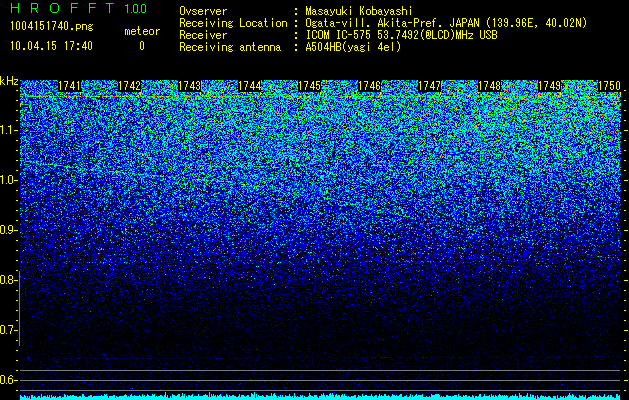629x400 pixels.
Task: Click the file name 1004151740.png
Action: point(51,27)
